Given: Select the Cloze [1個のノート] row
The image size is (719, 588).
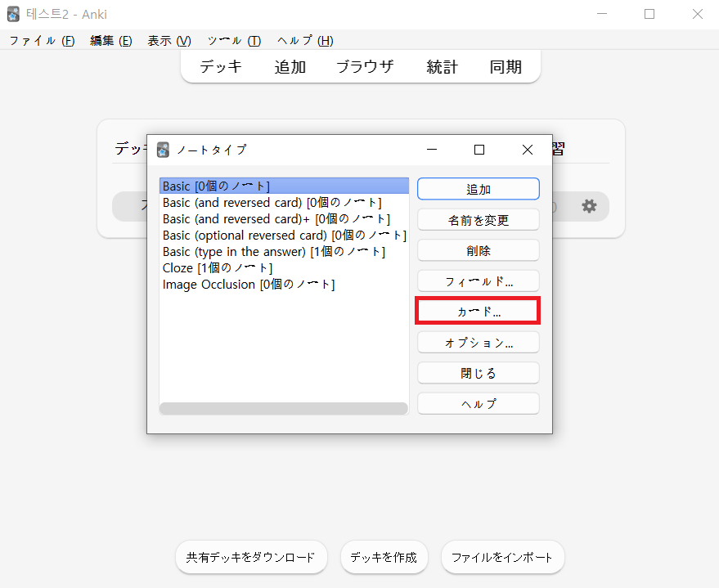Looking at the screenshot, I should pyautogui.click(x=284, y=268).
